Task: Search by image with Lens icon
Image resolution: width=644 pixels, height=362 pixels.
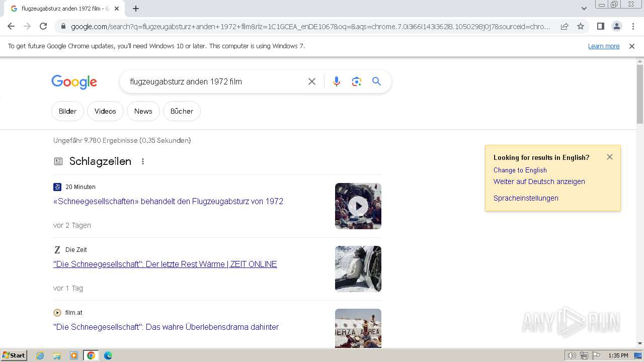Action: coord(357,81)
